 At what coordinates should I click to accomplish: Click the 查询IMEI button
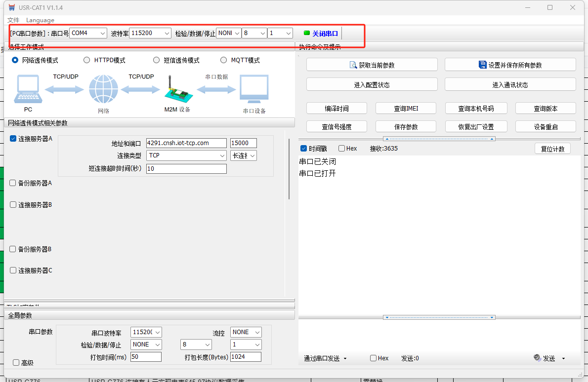[x=406, y=108]
